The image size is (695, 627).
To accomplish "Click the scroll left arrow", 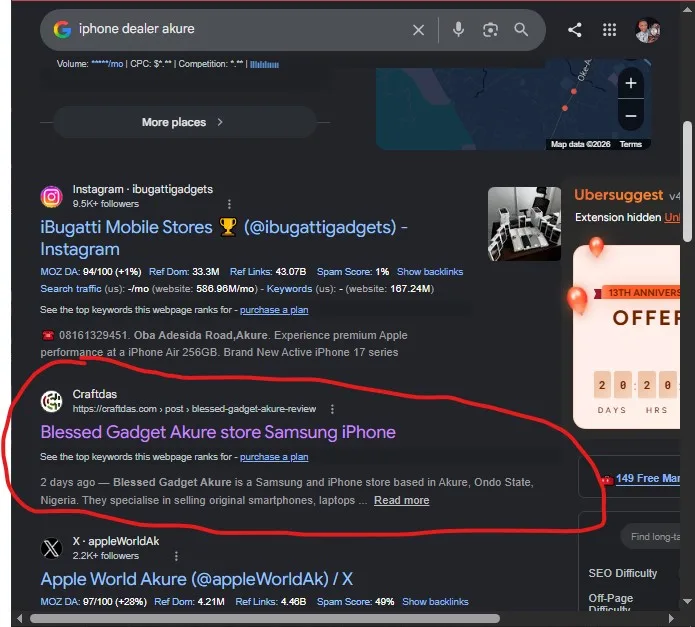I will pos(19,618).
